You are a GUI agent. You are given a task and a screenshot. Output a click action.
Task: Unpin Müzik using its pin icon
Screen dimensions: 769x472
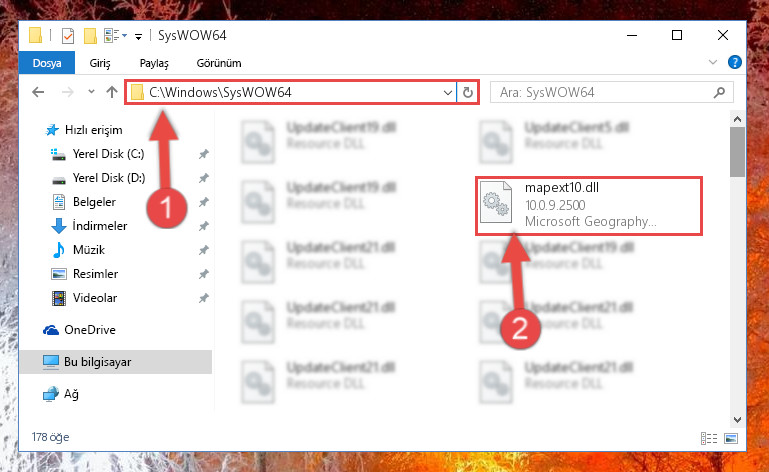point(204,250)
